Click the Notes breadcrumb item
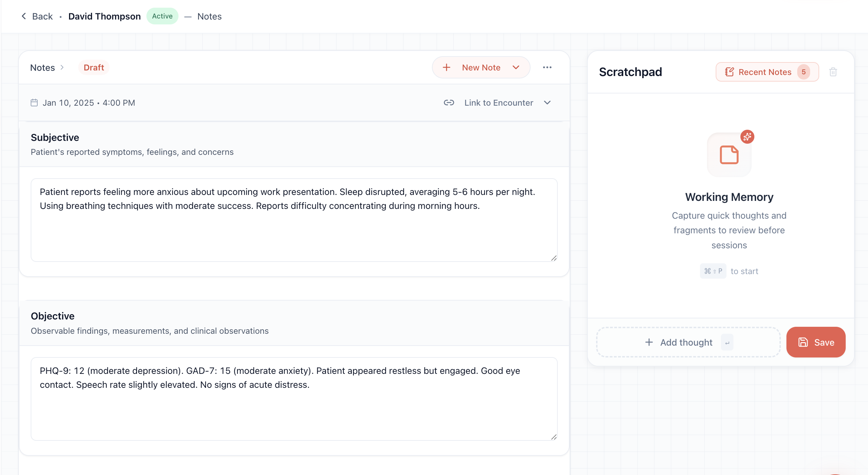This screenshot has width=868, height=475. (43, 67)
